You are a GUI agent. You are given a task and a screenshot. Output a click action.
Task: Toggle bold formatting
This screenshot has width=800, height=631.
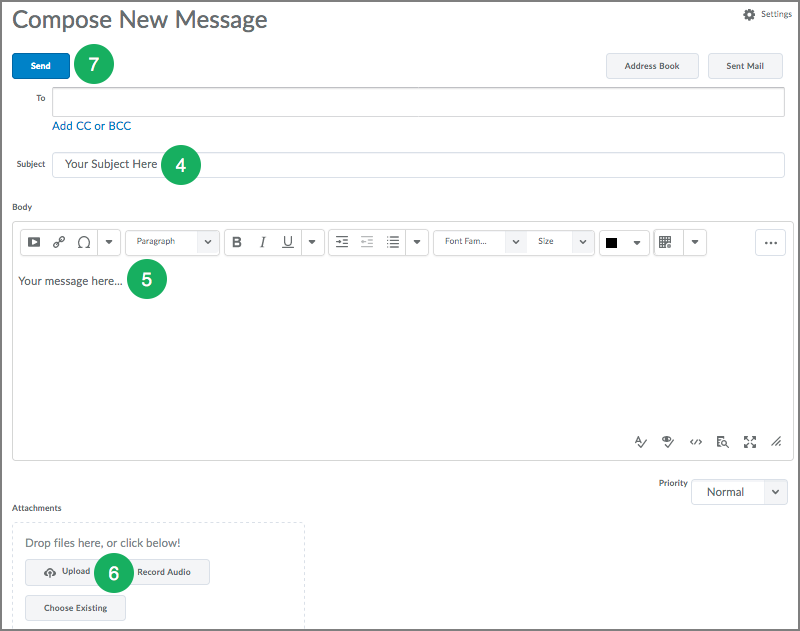(237, 242)
